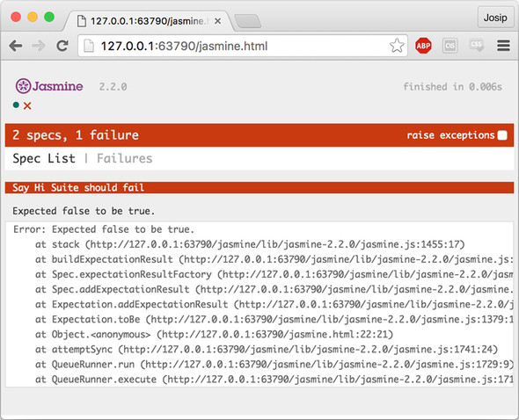Click the "at Spec.addExpectationResult" trace line
519x420 pixels.
274,289
